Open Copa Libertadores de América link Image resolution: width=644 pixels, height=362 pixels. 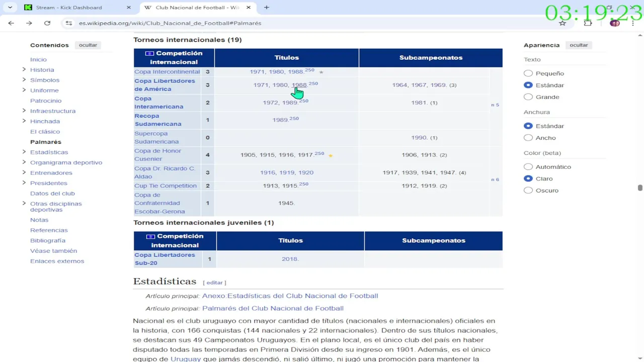[165, 85]
